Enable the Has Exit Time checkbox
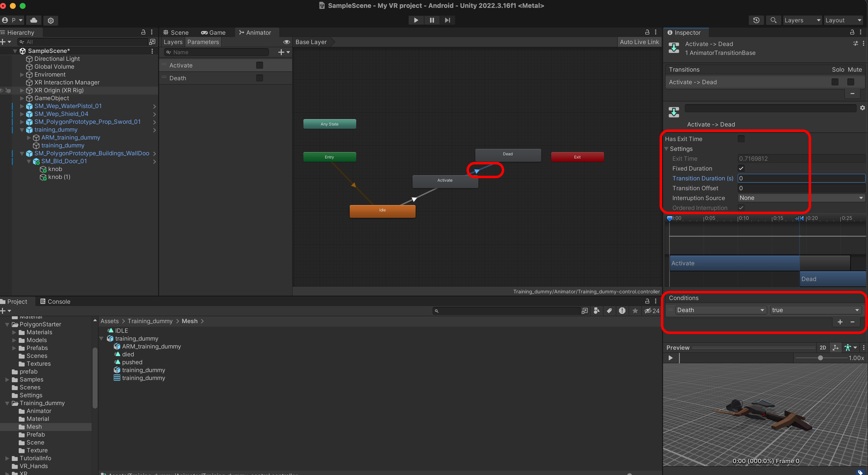This screenshot has width=868, height=475. (741, 139)
